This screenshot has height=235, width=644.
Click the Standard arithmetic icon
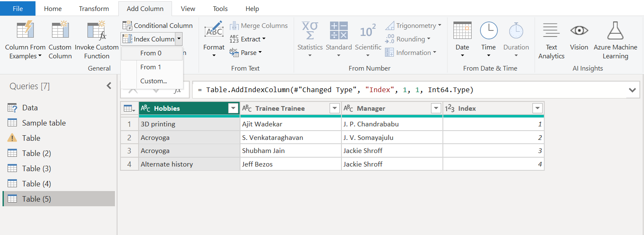[x=338, y=30]
